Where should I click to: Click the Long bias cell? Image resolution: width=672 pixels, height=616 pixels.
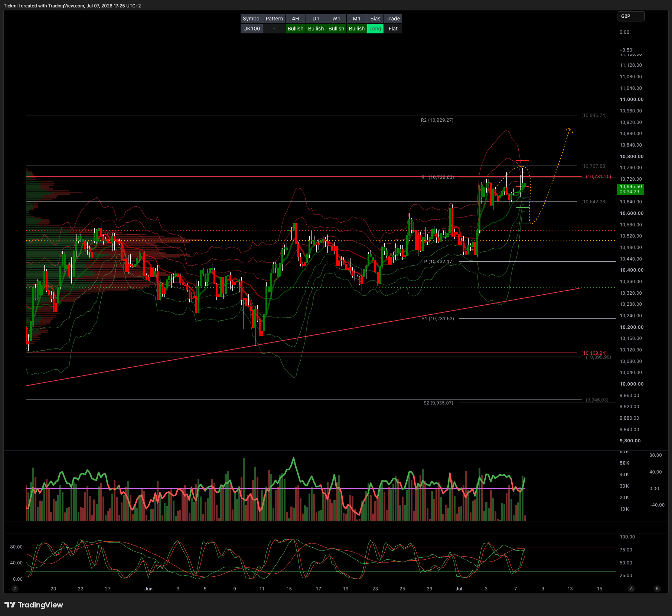pos(375,29)
